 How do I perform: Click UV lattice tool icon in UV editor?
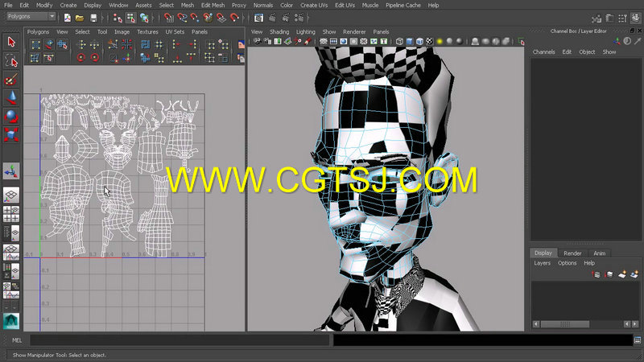pos(35,45)
